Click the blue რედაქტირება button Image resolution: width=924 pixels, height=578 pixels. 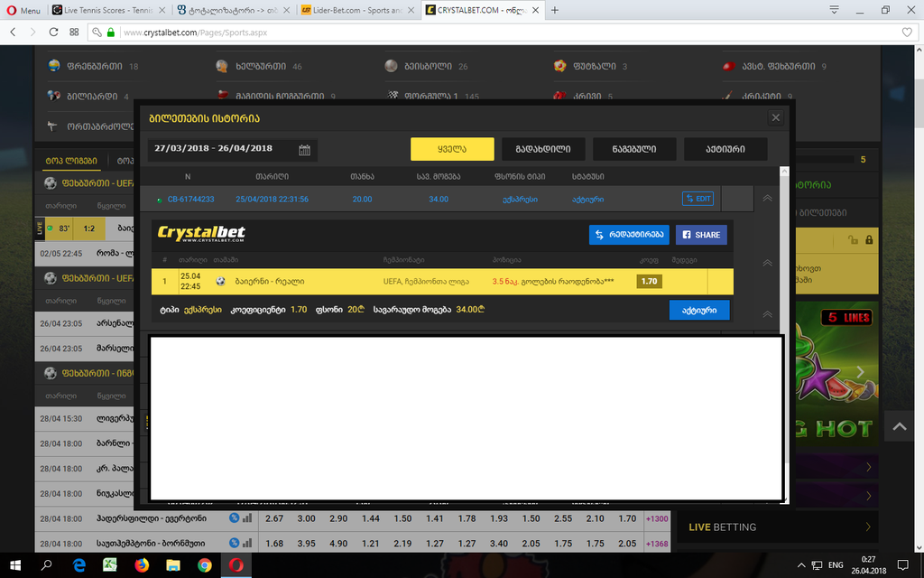(x=629, y=235)
